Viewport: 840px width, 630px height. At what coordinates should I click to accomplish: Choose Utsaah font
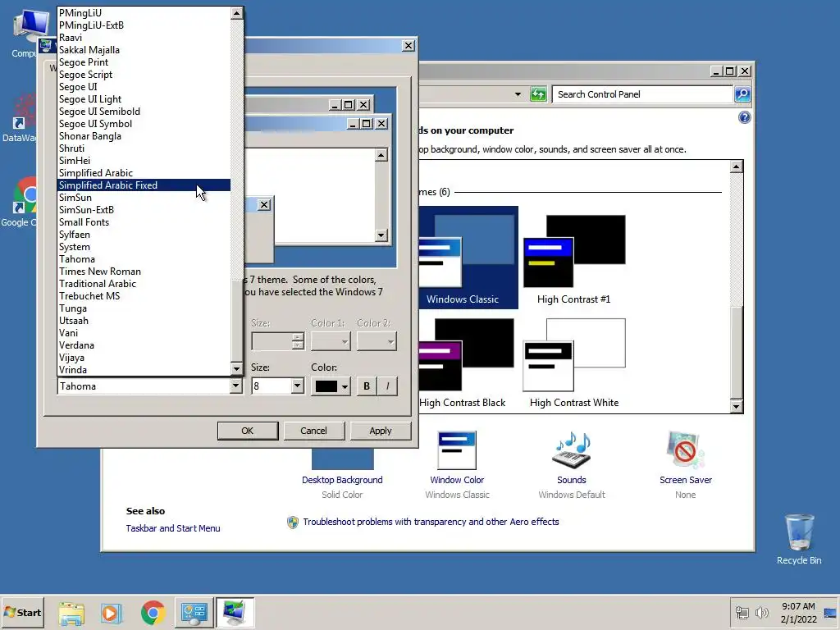[x=144, y=321]
